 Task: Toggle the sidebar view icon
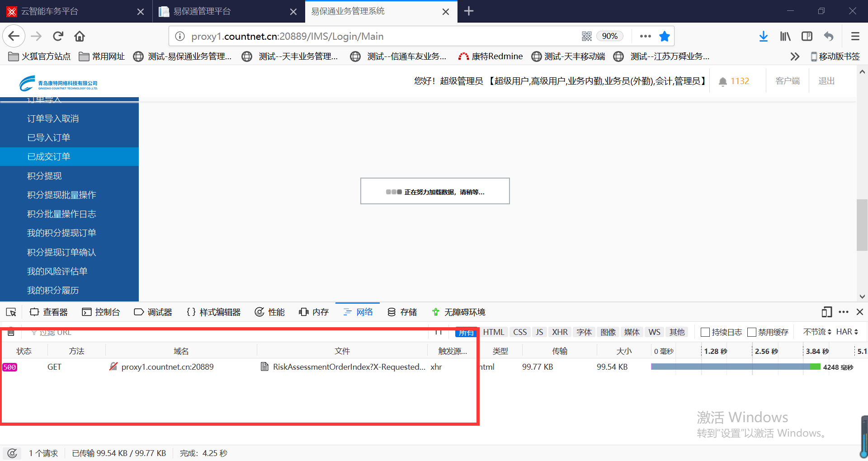[807, 36]
